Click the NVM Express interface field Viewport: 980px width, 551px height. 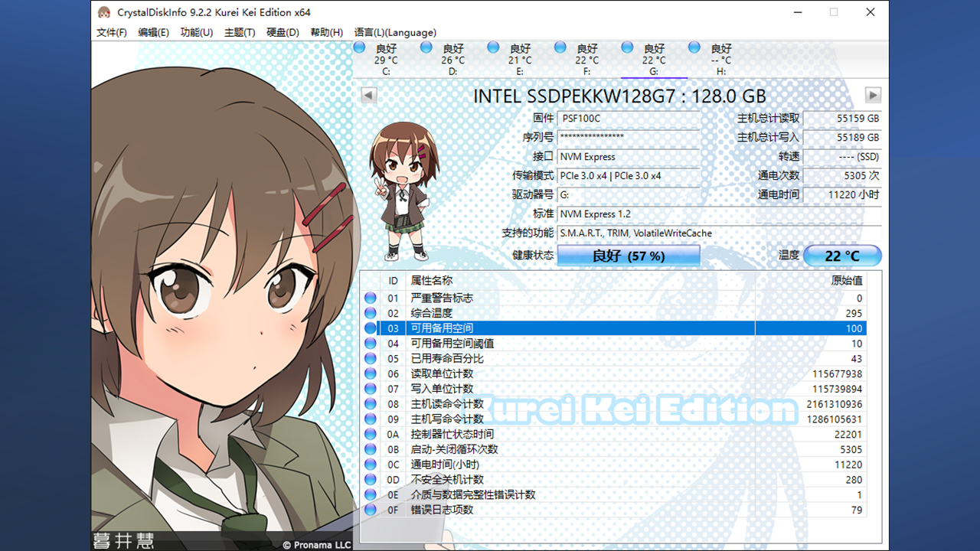629,157
